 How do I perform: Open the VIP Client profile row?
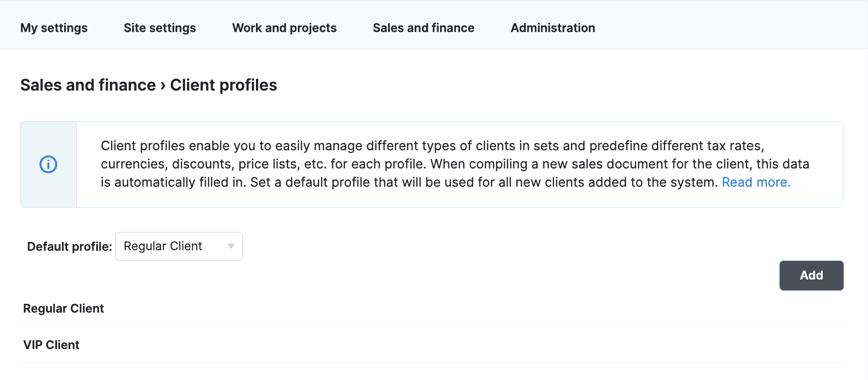tap(432, 345)
